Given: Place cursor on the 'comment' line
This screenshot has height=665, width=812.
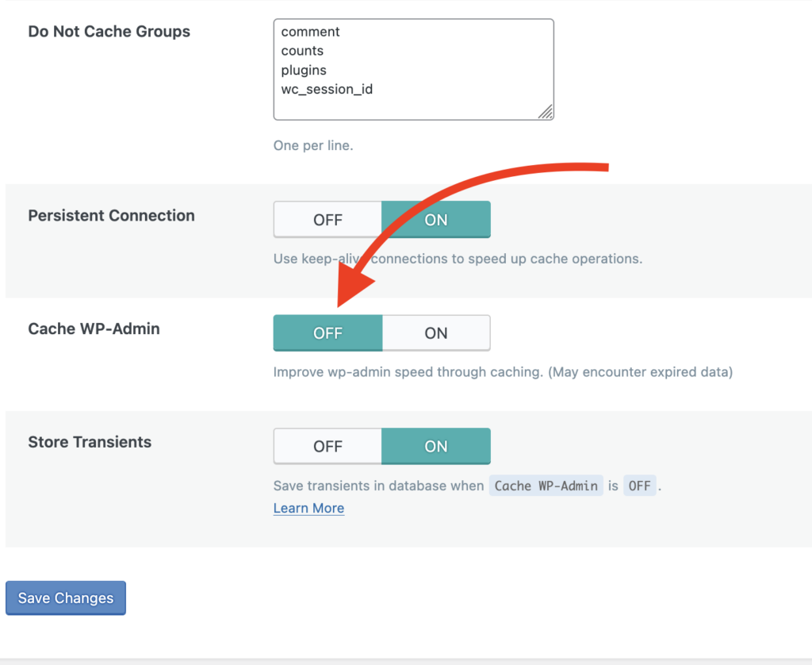Looking at the screenshot, I should (310, 32).
